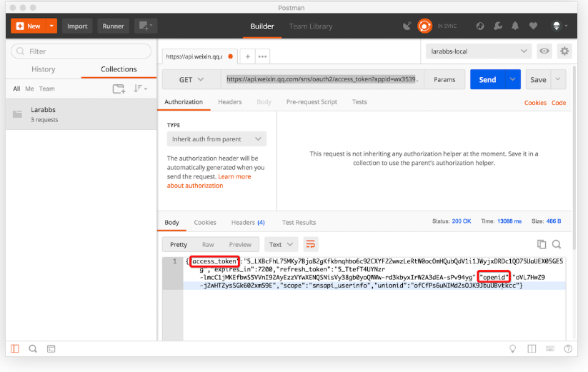Image resolution: width=588 pixels, height=372 pixels.
Task: Open the Inherit auth from parent dropdown
Action: click(216, 139)
